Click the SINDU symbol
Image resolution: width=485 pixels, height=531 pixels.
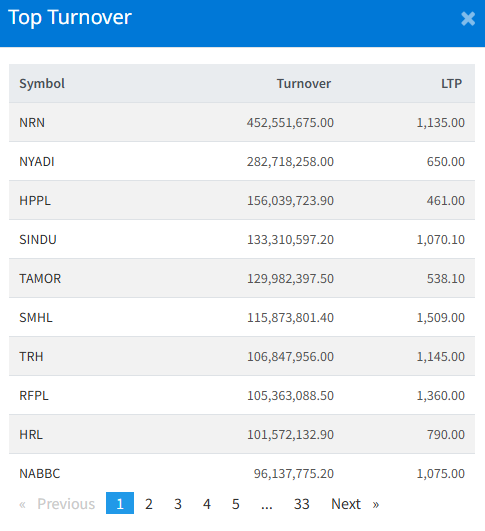pyautogui.click(x=38, y=239)
